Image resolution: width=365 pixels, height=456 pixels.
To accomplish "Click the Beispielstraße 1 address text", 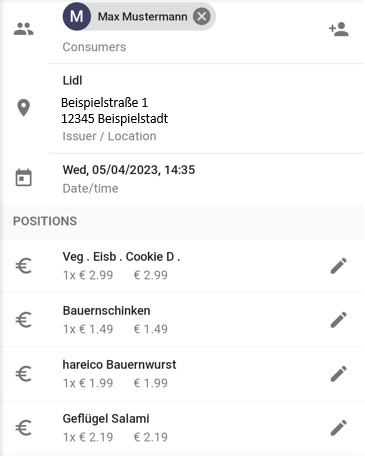I will 104,102.
